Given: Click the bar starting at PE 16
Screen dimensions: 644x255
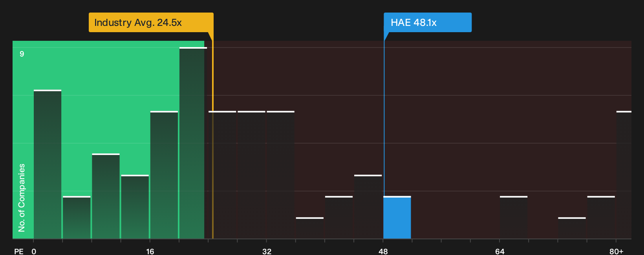Looking at the screenshot, I should point(164,175).
